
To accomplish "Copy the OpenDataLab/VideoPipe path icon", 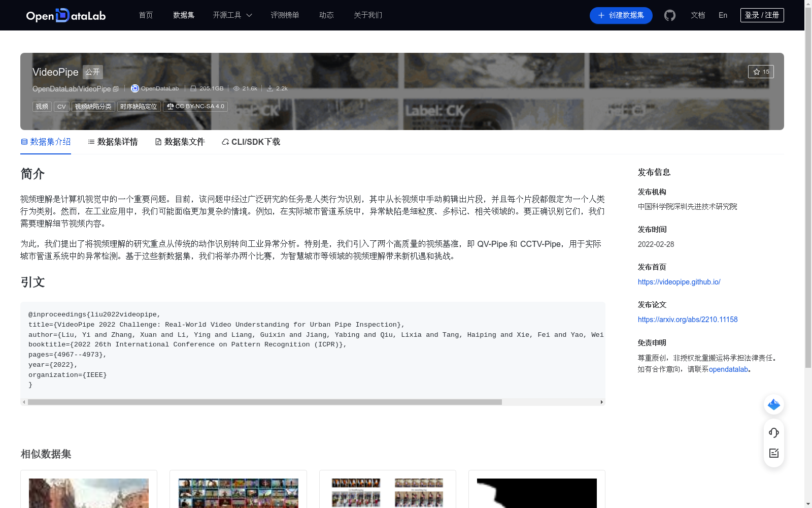I will [116, 89].
